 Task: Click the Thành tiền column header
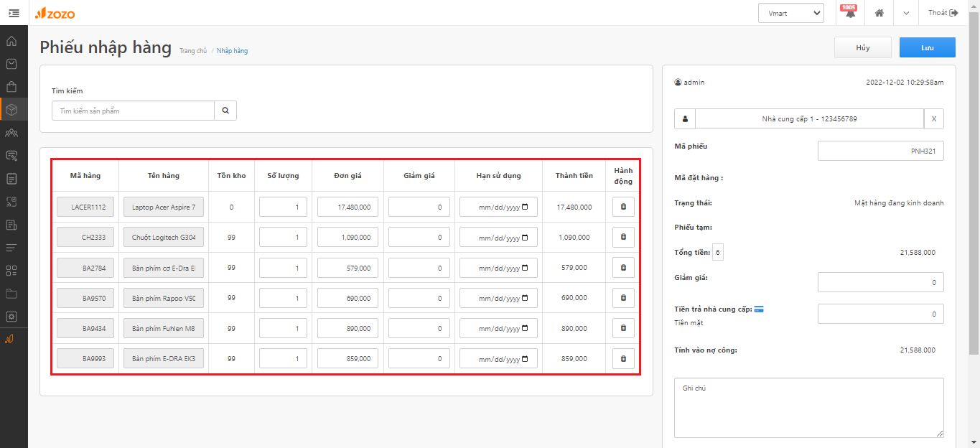(x=574, y=176)
